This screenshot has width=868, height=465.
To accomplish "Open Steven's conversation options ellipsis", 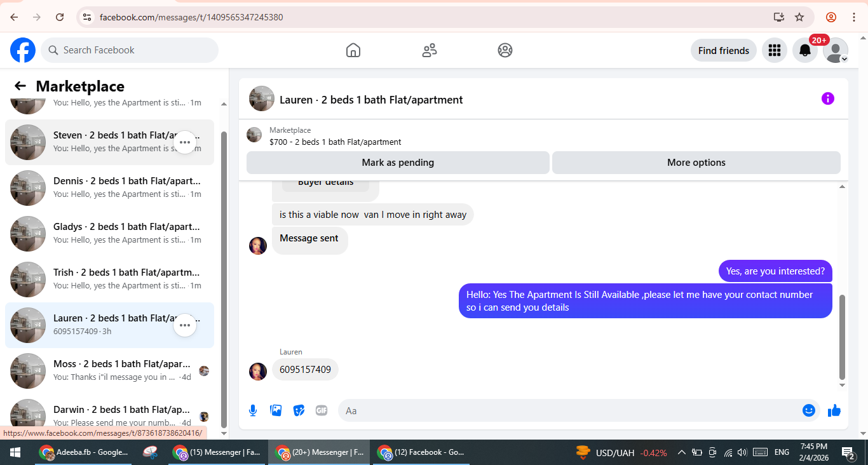I will pyautogui.click(x=185, y=142).
